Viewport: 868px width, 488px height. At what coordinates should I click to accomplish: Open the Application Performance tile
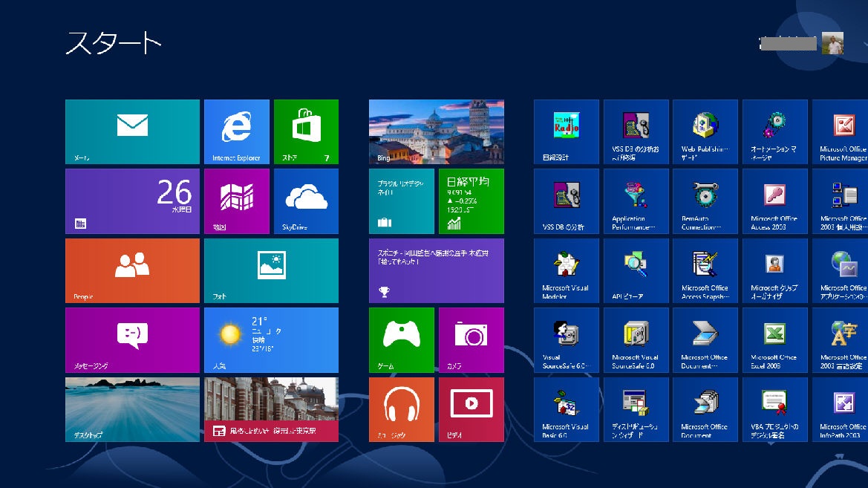(636, 201)
